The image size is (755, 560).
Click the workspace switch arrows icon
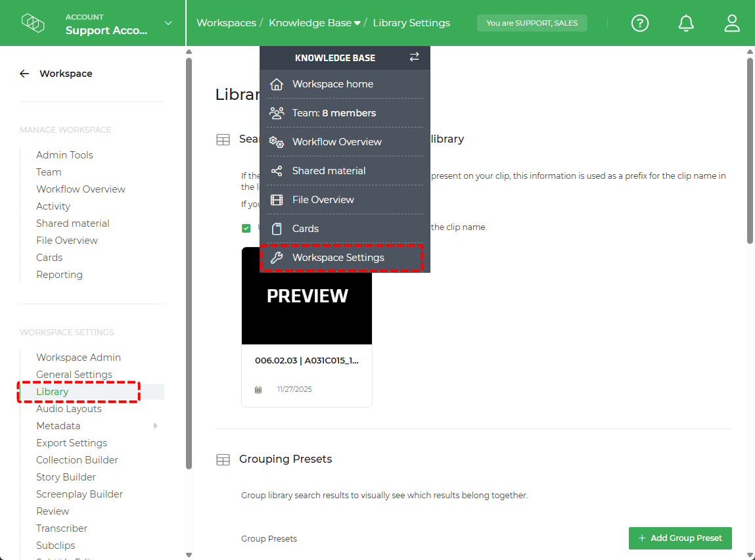pyautogui.click(x=414, y=58)
